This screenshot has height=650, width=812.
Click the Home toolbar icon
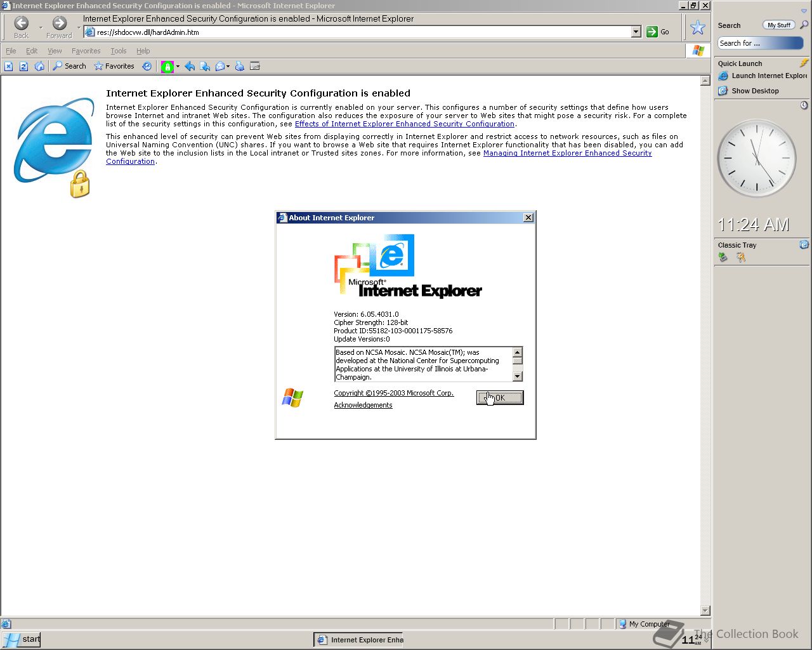(x=39, y=66)
